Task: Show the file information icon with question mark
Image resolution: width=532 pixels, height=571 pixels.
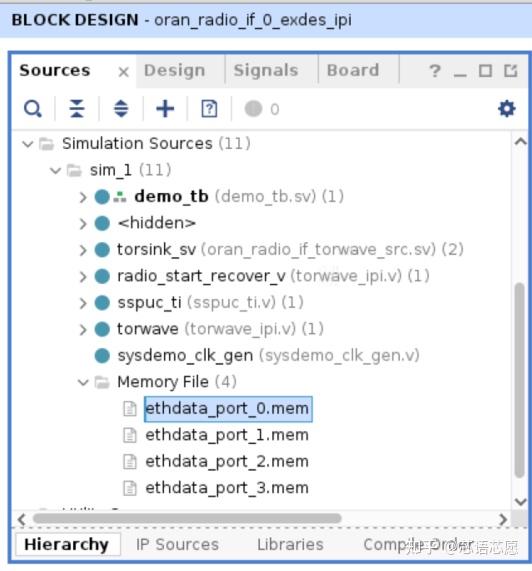Action: click(209, 109)
